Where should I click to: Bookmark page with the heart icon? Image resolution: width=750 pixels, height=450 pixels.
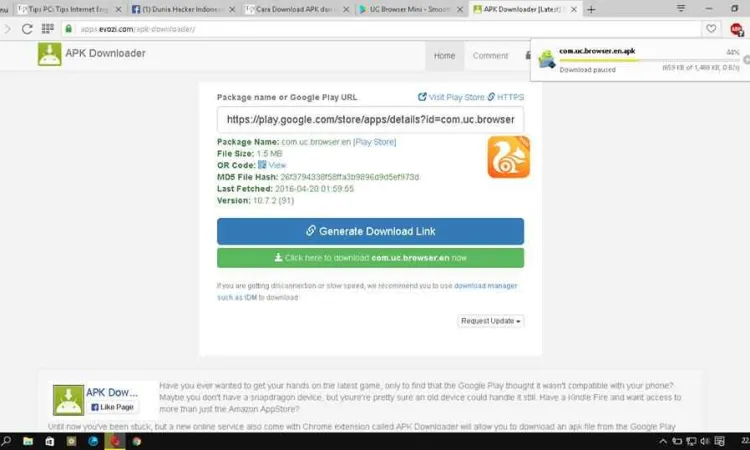click(x=711, y=29)
